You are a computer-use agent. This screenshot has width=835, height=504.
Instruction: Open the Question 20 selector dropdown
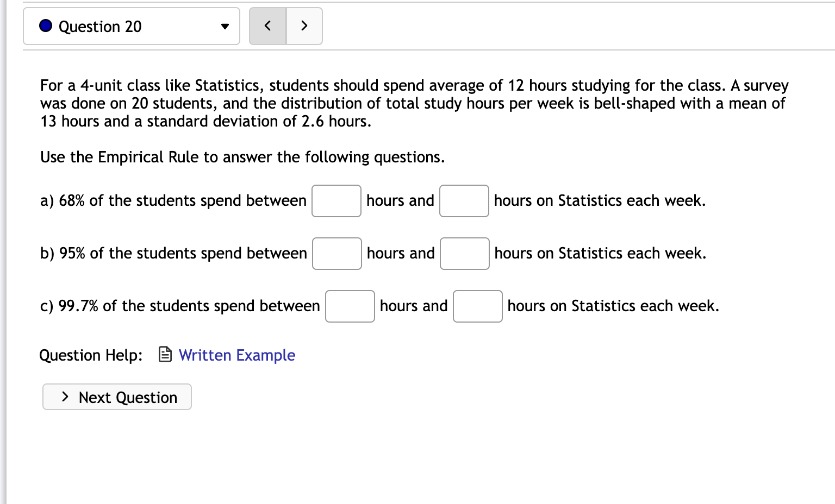click(131, 26)
